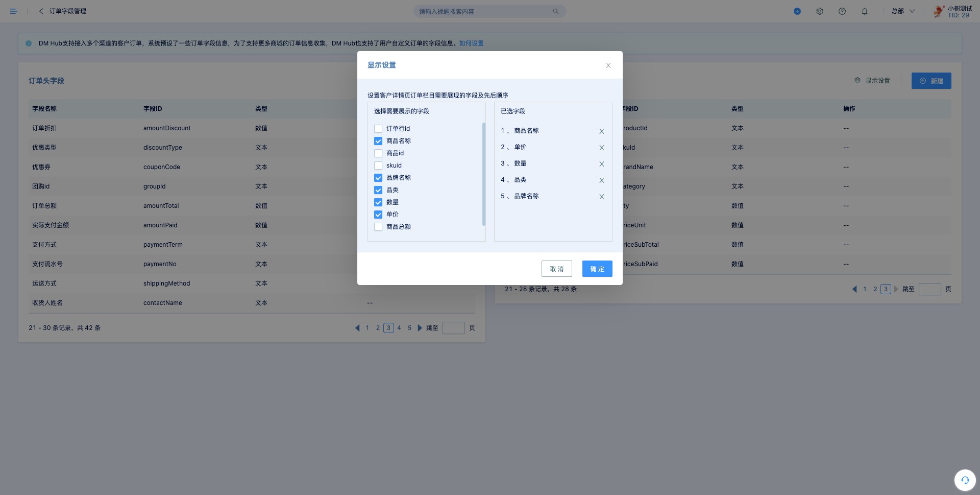Go to previous page in right table pagination
This screenshot has width=980, height=495.
pos(854,289)
